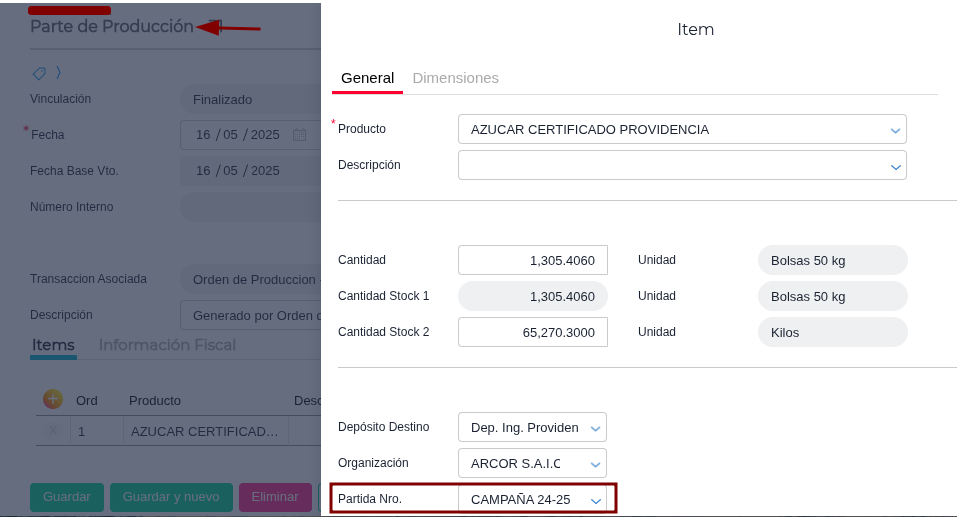The image size is (957, 517).
Task: Select the Items tab
Action: [53, 345]
